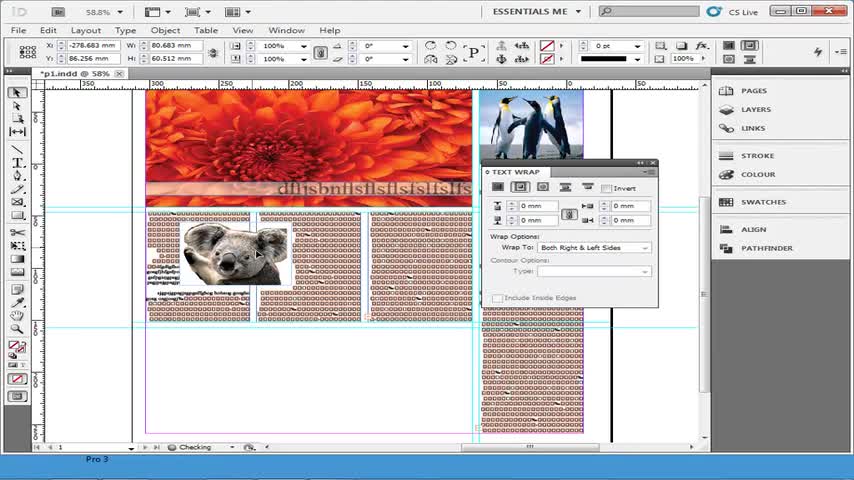Choose Jump to next column wrap mode
Screen dimensions: 854x480
click(588, 187)
